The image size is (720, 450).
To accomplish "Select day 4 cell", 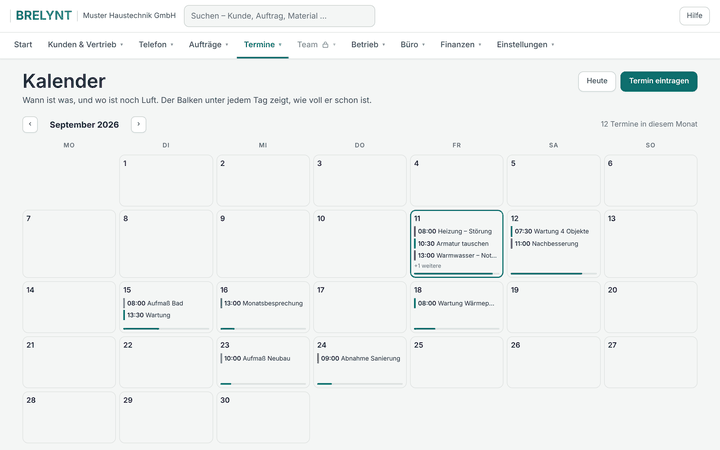I will pyautogui.click(x=456, y=180).
